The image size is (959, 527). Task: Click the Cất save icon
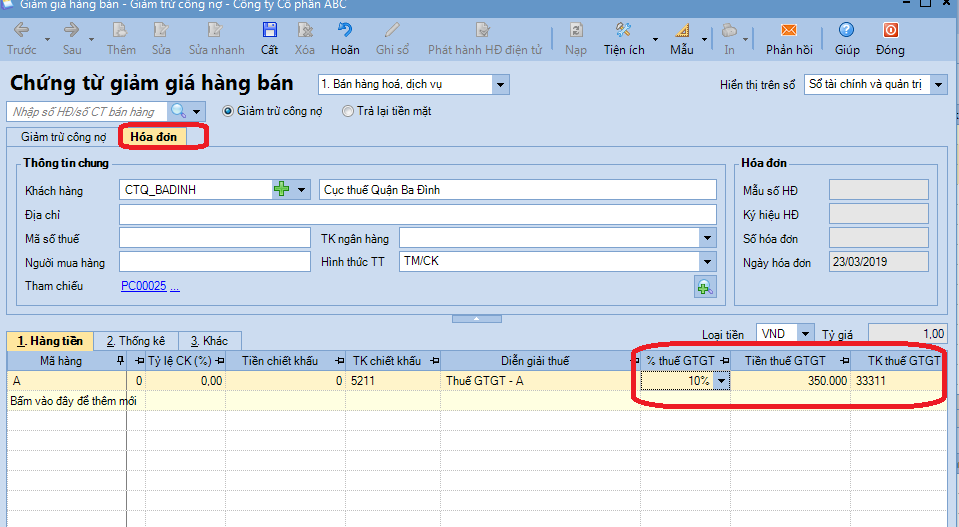[269, 31]
